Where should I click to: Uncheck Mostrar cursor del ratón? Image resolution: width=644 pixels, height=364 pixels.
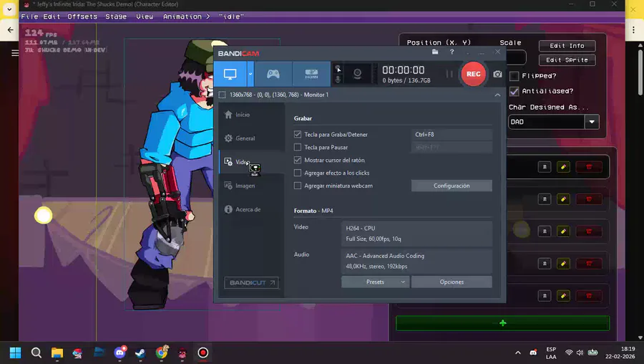[x=298, y=160]
